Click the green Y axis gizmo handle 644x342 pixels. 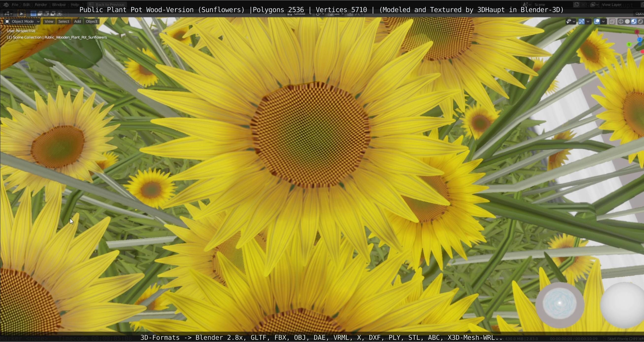click(629, 45)
